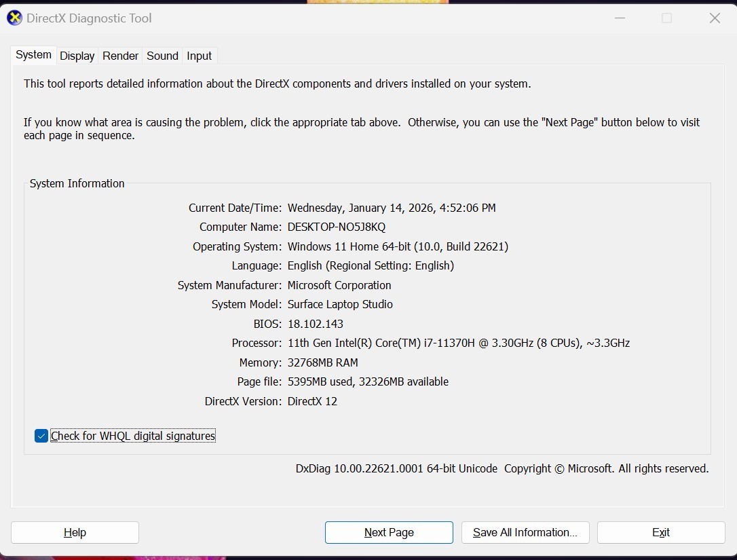The image size is (737, 560).
Task: Click the DirectX Diagnostic Tool window title
Action: [x=89, y=18]
